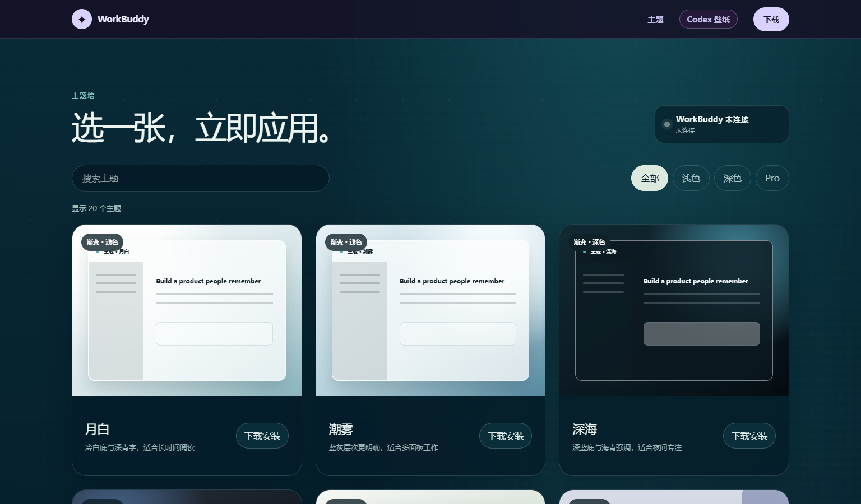Viewport: 861px width, 504px height.
Task: Click the 潮雾 theme title
Action: click(341, 430)
